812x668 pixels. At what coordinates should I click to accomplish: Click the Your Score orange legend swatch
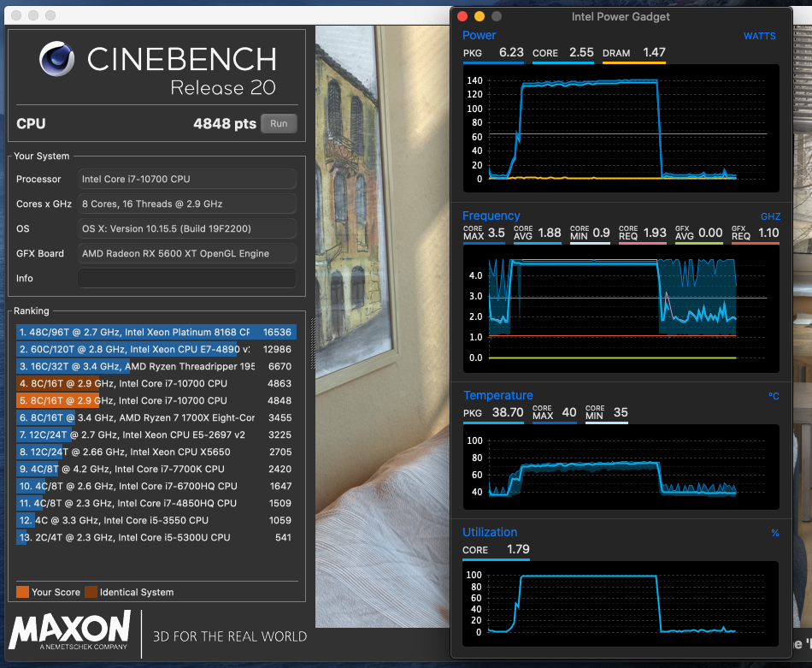pyautogui.click(x=22, y=592)
